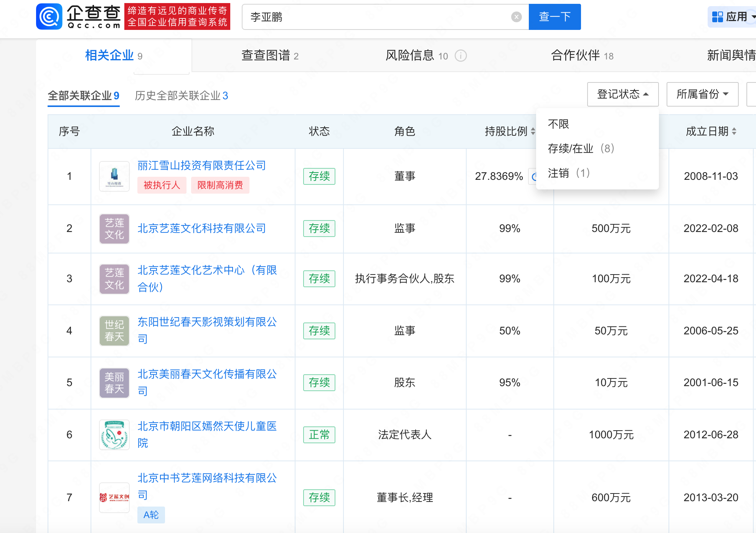This screenshot has width=756, height=533.
Task: Switch to the 查查图谱 tab
Action: tap(270, 56)
